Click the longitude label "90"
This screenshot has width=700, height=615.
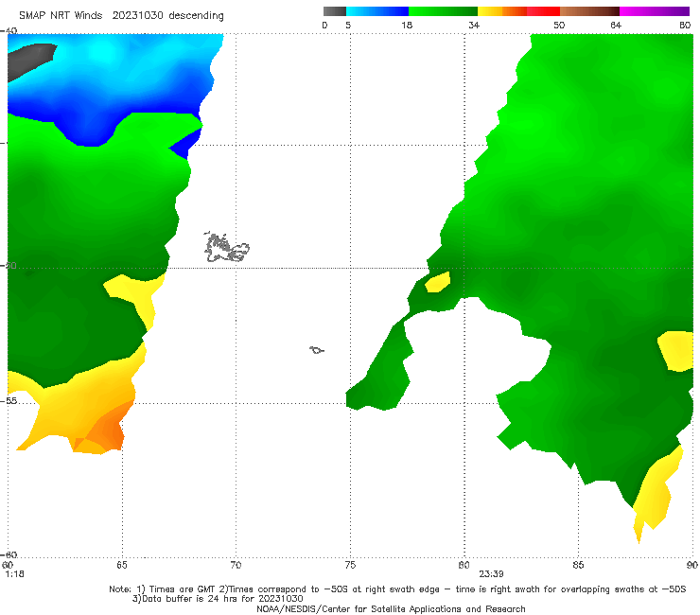pyautogui.click(x=692, y=566)
